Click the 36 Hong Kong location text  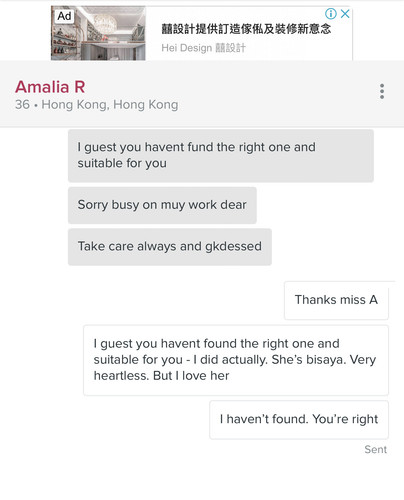tap(96, 105)
